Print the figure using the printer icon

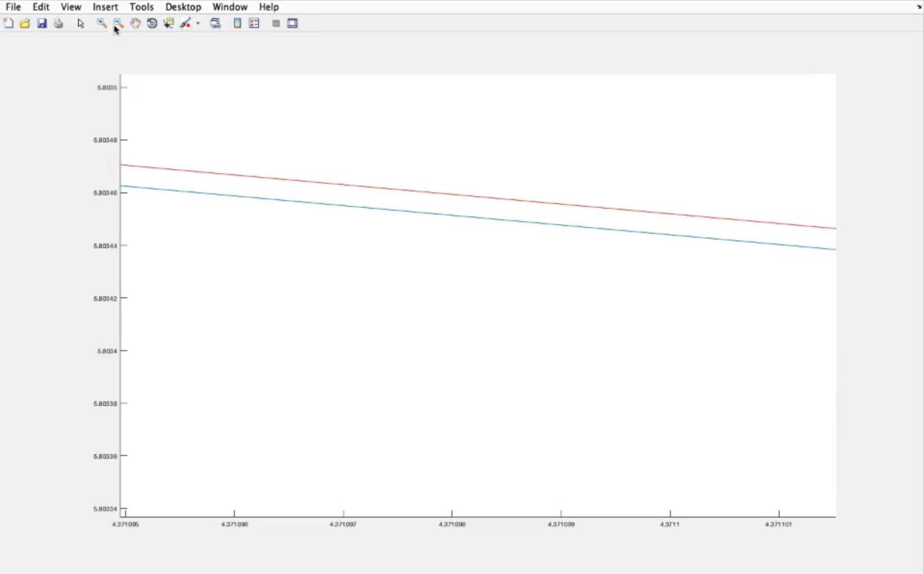coord(58,23)
